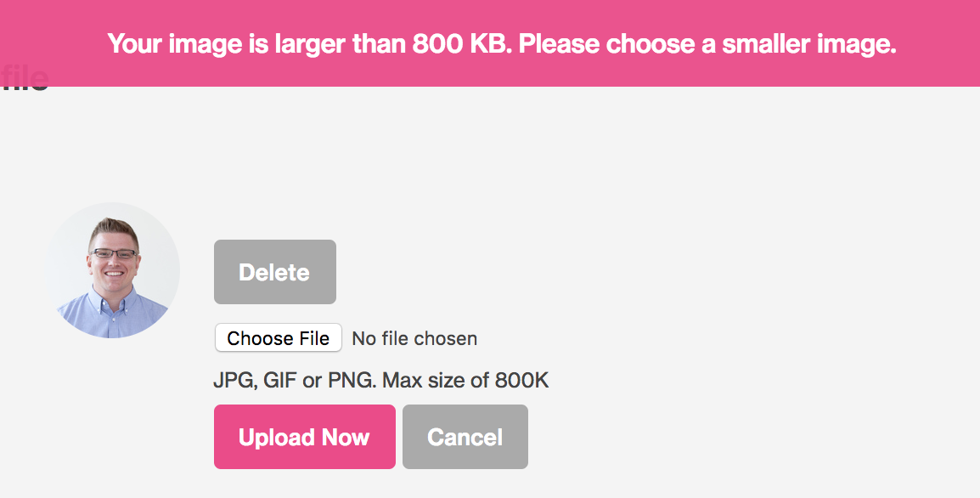Open the Choose File picker

pos(279,338)
